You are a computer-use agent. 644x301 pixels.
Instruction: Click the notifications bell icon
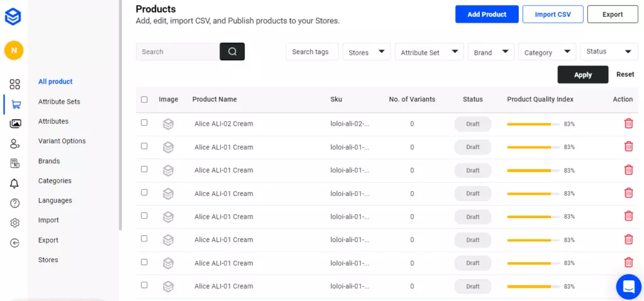coord(15,183)
